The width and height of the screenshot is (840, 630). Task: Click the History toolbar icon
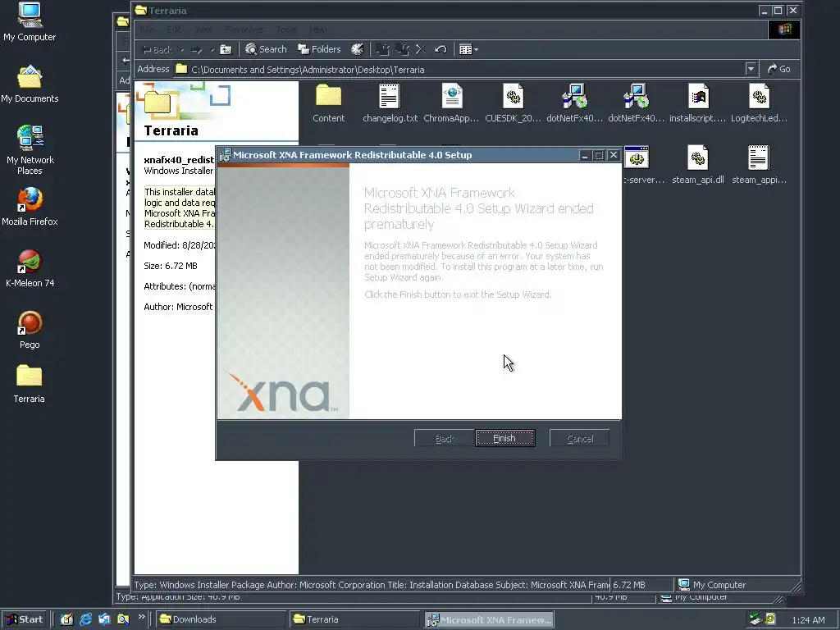click(x=358, y=49)
